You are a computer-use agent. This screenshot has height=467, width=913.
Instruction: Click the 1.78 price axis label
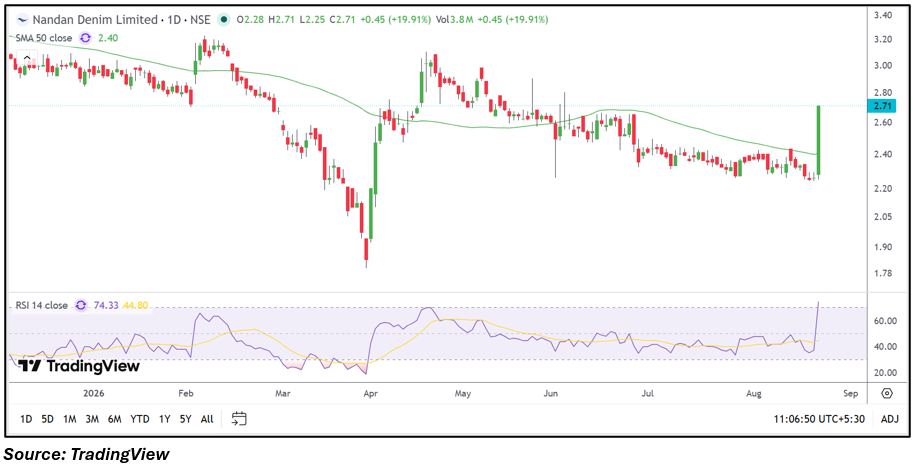click(x=884, y=273)
